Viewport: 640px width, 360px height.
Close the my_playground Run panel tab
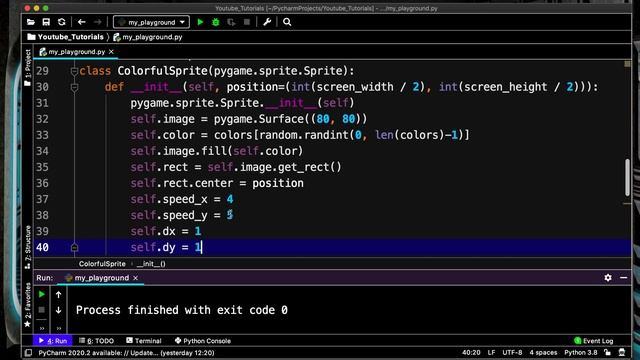[136, 278]
